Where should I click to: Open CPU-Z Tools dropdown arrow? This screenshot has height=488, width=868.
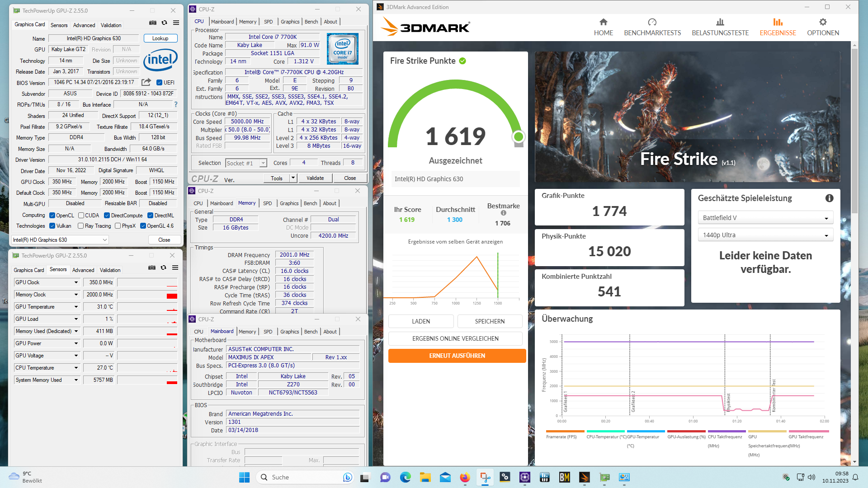point(293,178)
